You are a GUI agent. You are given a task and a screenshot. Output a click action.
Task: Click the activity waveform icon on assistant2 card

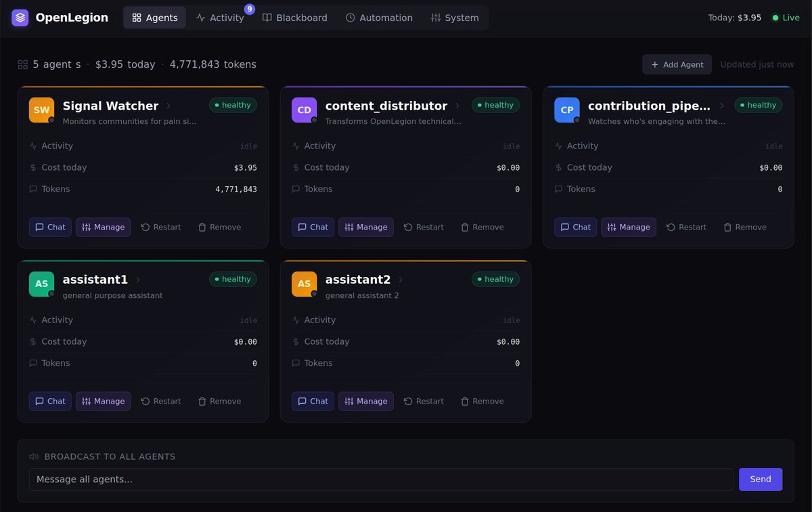coord(295,320)
